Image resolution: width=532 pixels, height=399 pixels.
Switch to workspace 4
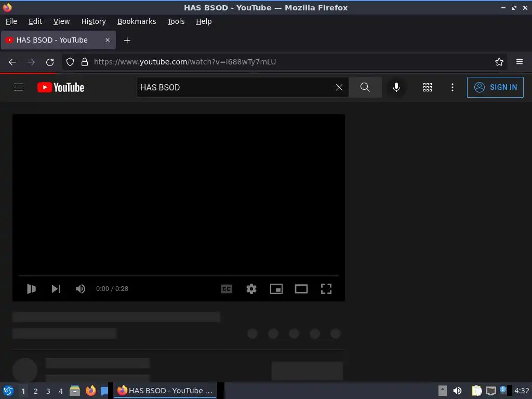click(61, 391)
